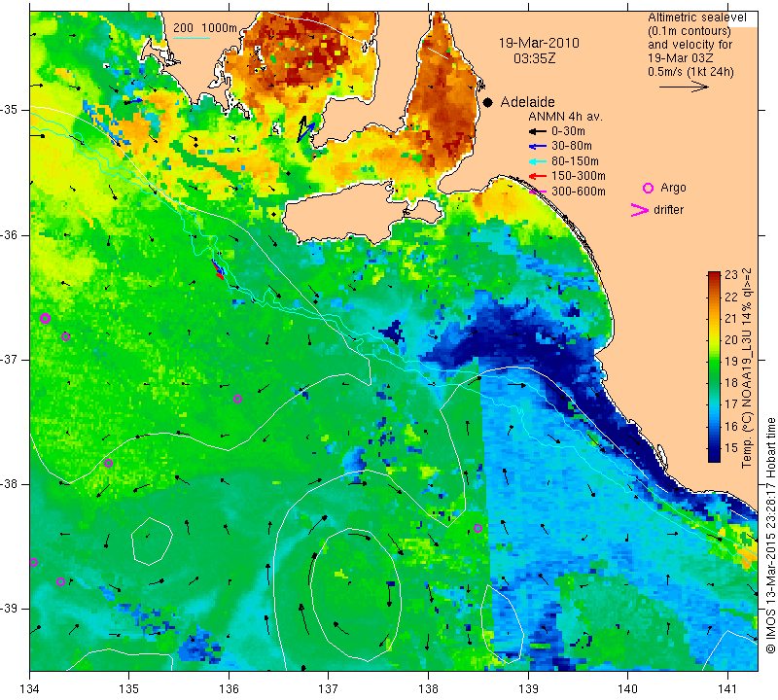Image resolution: width=778 pixels, height=700 pixels.
Task: Click the longitude axis label 139
Action: pyautogui.click(x=528, y=688)
